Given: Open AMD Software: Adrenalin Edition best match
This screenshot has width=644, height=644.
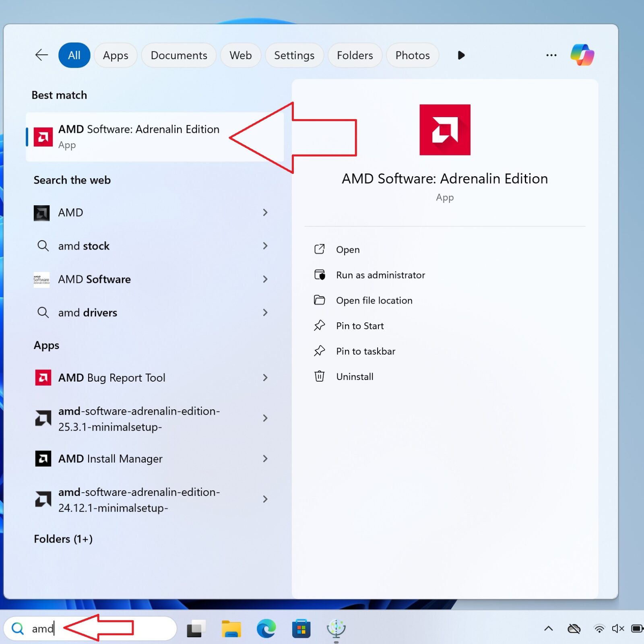Looking at the screenshot, I should point(139,137).
